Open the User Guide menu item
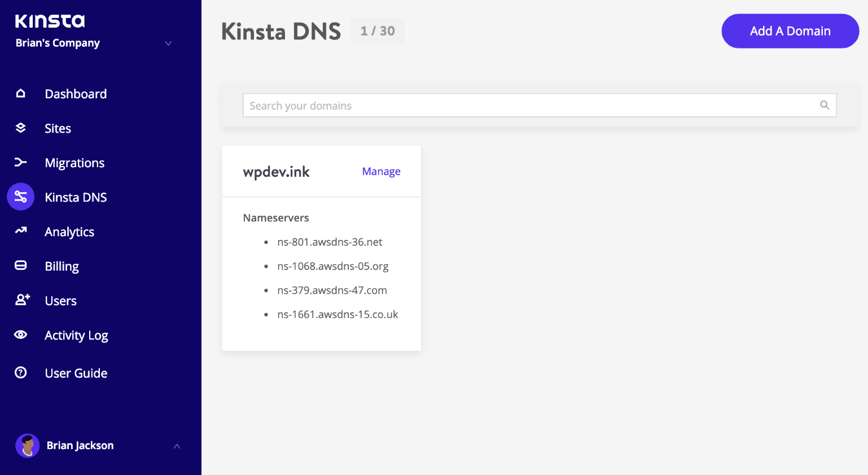The height and width of the screenshot is (475, 868). coord(76,373)
